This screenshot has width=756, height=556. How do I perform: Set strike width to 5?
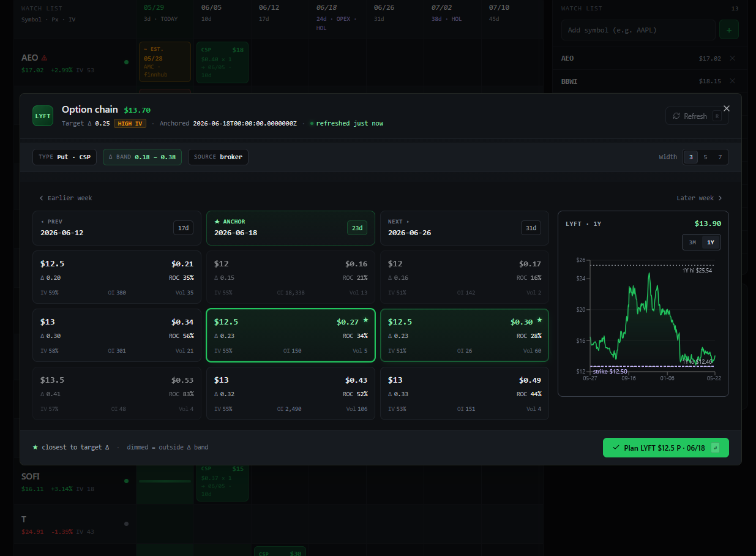(x=705, y=157)
